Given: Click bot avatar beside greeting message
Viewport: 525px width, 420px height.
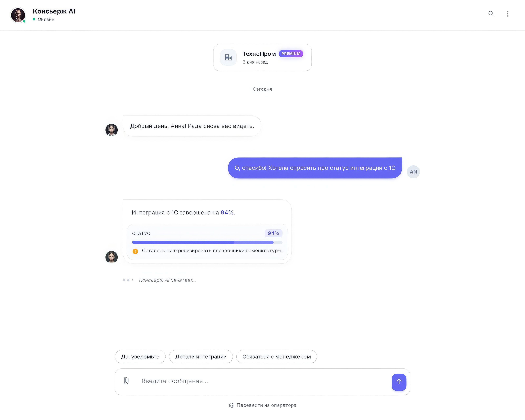Looking at the screenshot, I should [112, 130].
